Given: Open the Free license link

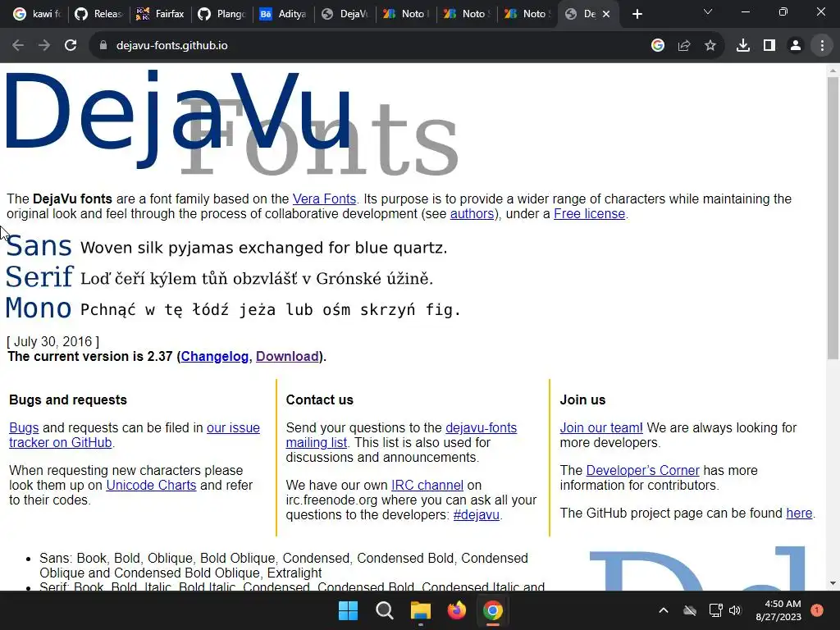Looking at the screenshot, I should coord(589,214).
